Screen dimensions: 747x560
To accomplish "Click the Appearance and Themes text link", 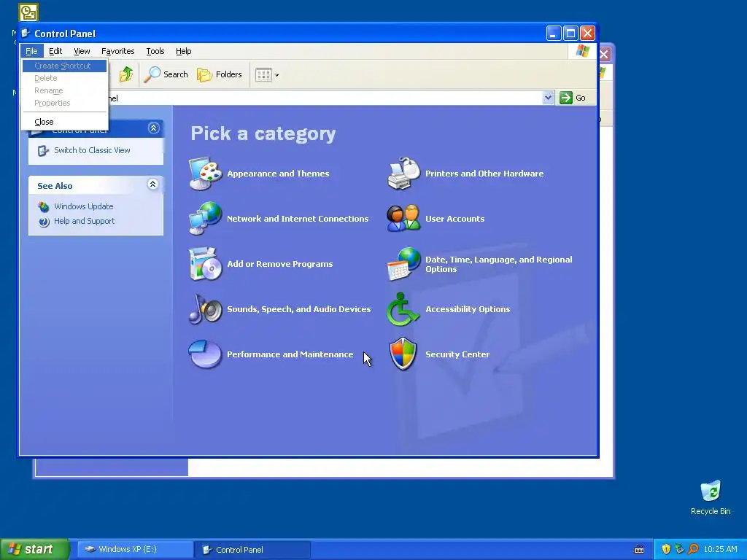I will point(278,174).
